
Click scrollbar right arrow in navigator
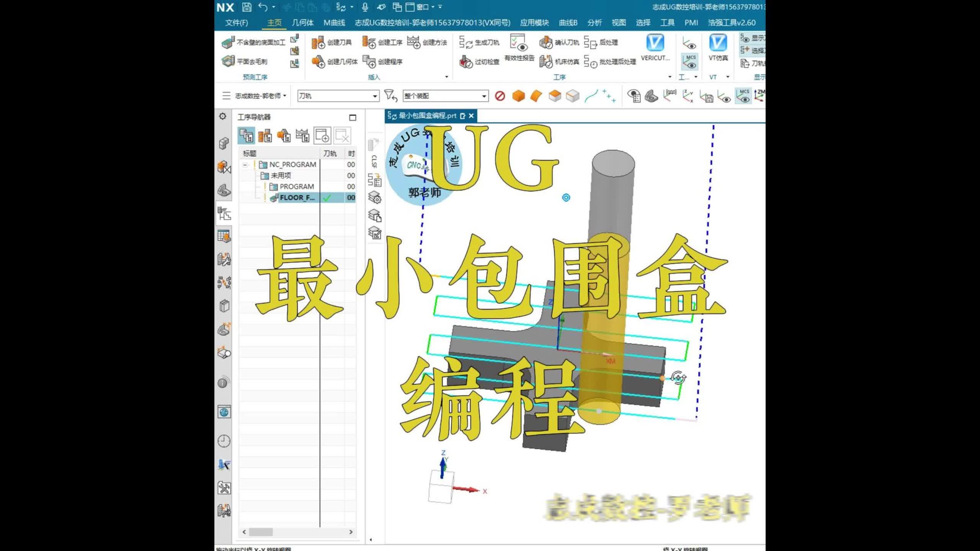click(x=351, y=532)
